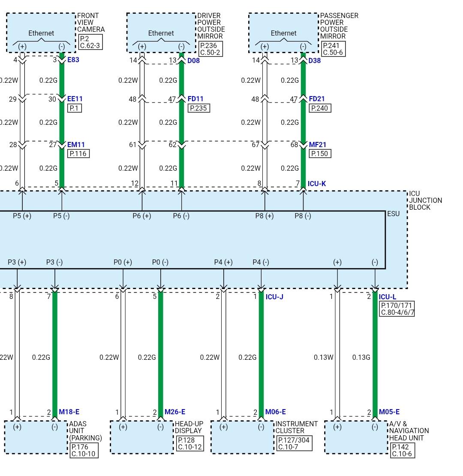This screenshot has height=476, width=463.
Task: Click green 0.13G wire to Navigation Head Unit
Action: click(375, 354)
